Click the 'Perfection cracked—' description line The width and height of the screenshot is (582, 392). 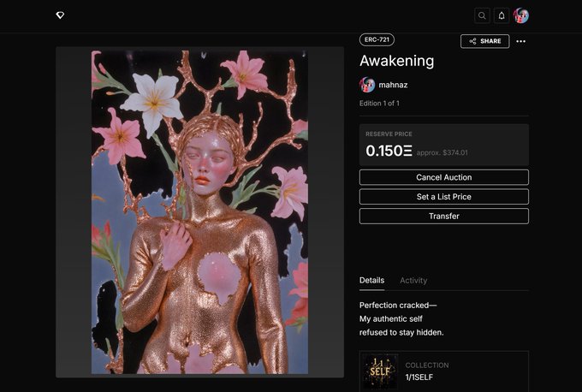coord(398,306)
